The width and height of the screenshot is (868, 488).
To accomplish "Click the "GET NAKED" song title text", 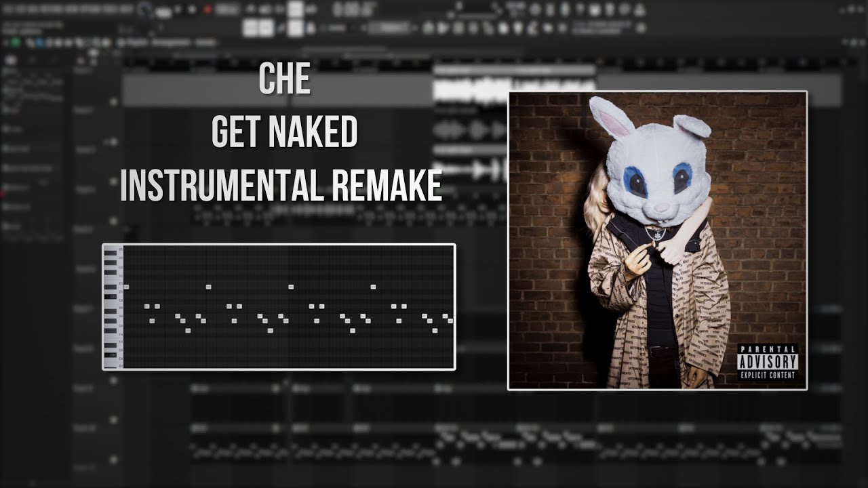I will coord(284,132).
